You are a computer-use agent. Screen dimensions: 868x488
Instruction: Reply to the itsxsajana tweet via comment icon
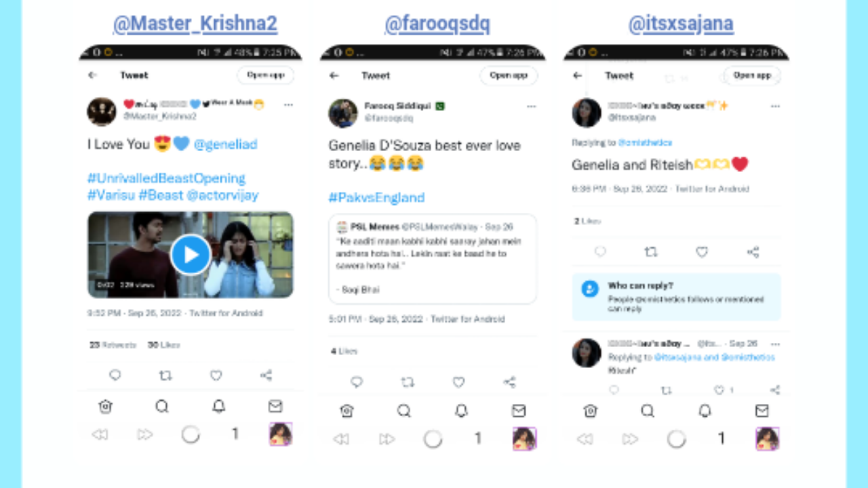pyautogui.click(x=600, y=252)
